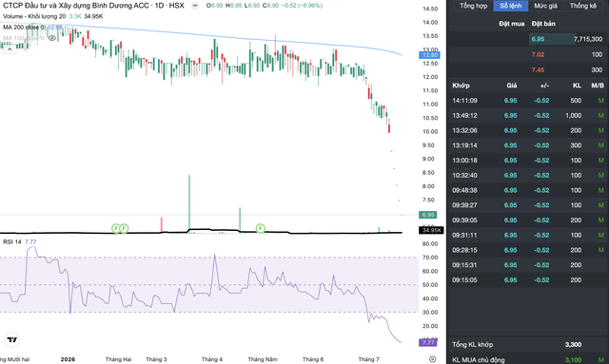Toggle visibility eye of MA 100 indicator
609x364 pixels.
(52, 38)
